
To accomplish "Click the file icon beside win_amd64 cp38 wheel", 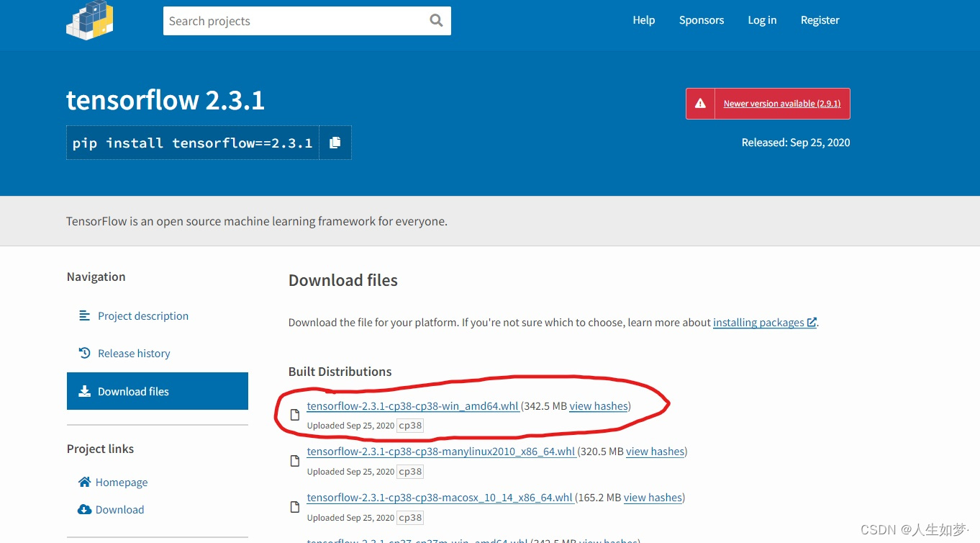I will click(x=294, y=415).
